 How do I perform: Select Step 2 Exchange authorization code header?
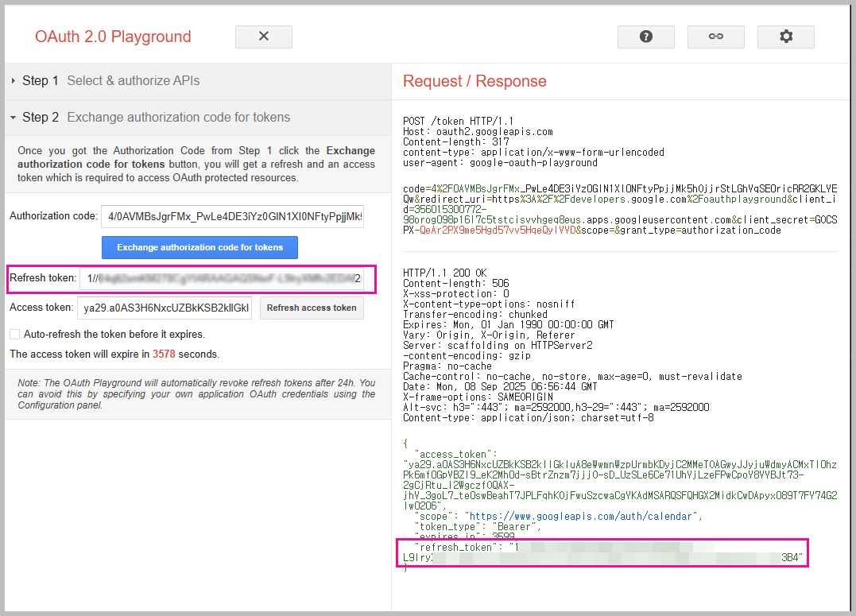178,118
